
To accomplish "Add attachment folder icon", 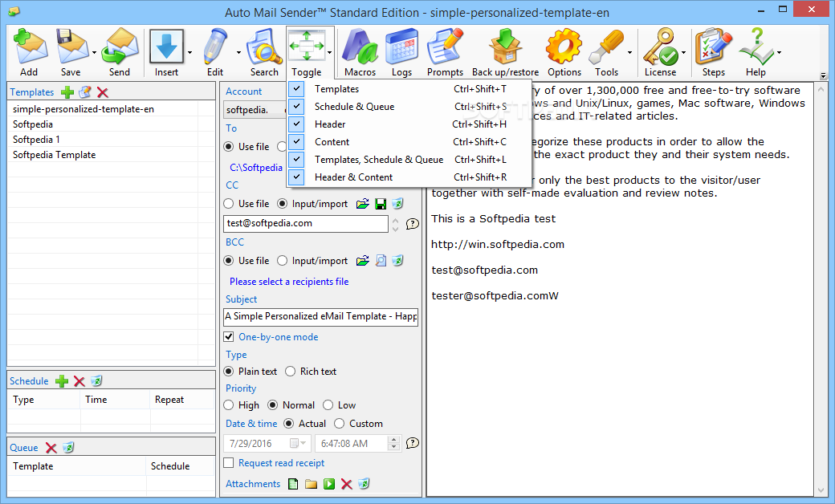I will click(x=311, y=484).
